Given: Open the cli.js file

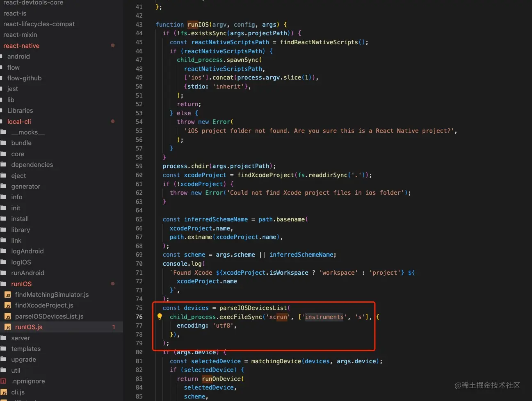Looking at the screenshot, I should 18,392.
